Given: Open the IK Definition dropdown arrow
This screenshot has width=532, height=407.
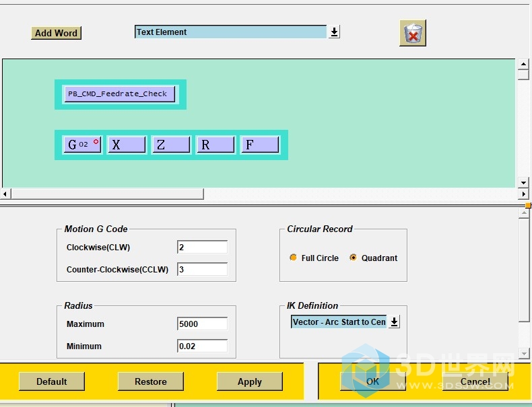Looking at the screenshot, I should coord(394,322).
